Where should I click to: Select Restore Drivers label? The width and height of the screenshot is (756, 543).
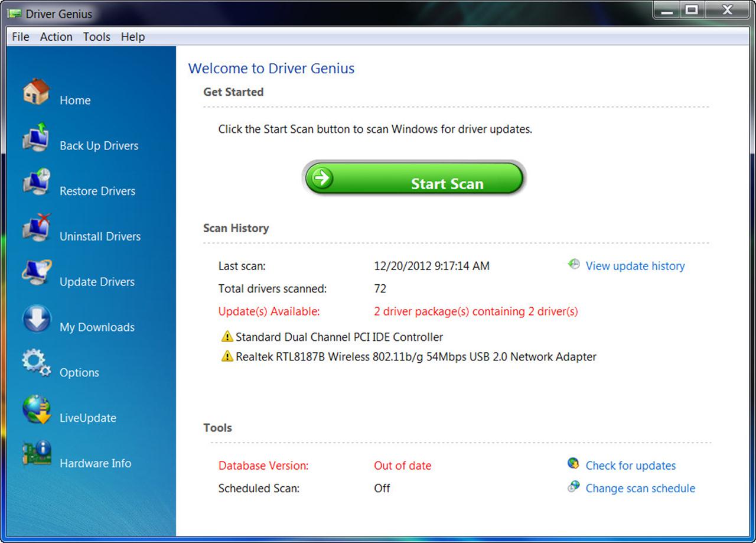click(97, 191)
